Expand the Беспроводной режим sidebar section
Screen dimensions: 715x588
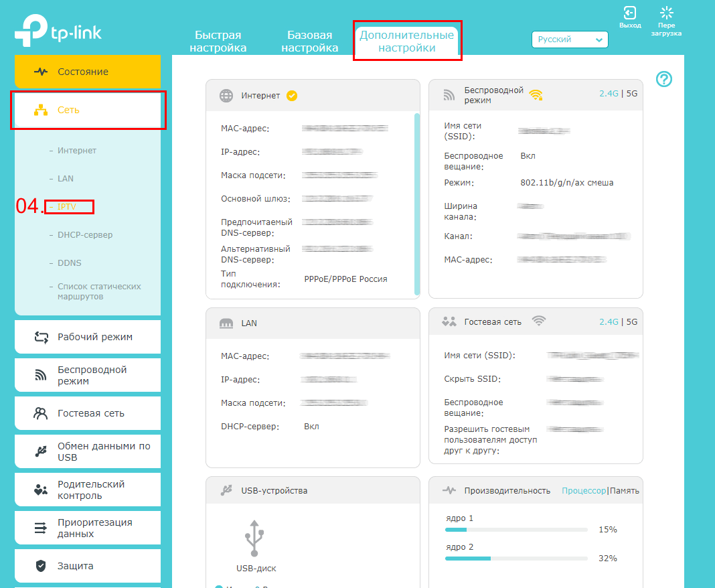88,375
